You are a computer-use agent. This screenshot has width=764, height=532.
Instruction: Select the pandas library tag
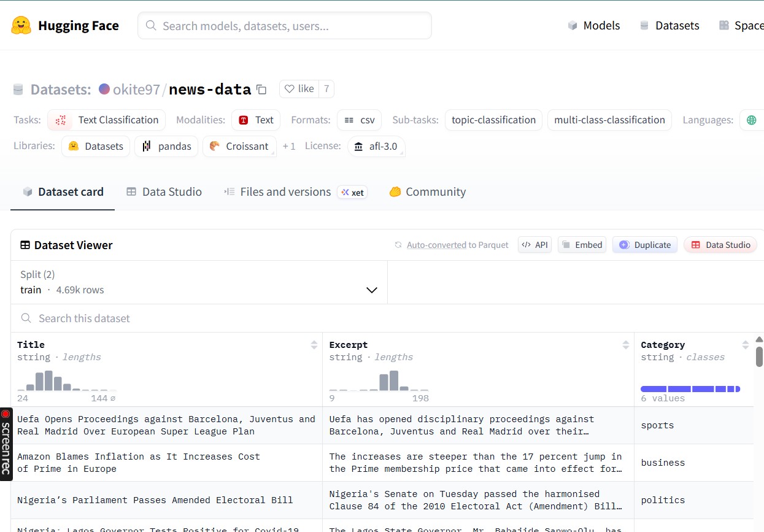pyautogui.click(x=166, y=147)
